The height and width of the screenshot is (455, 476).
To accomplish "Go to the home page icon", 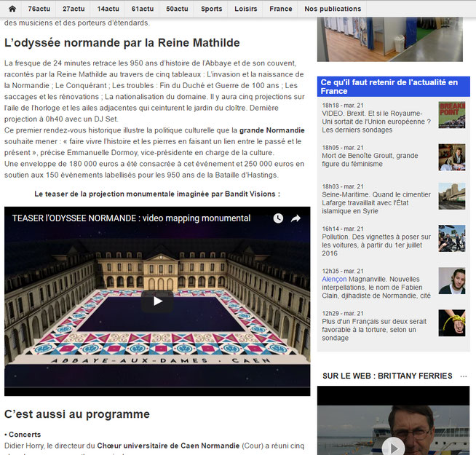I will point(12,9).
